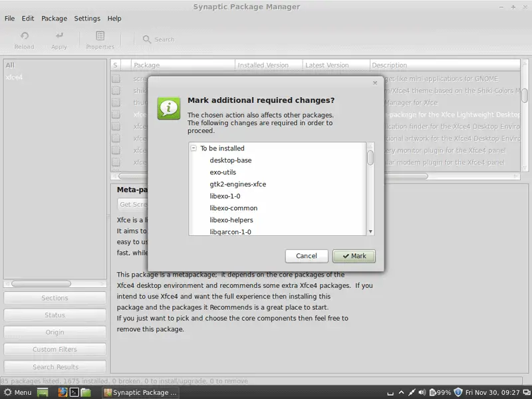Confirm with the Mark button
Screen dimensions: 532x399
point(354,256)
